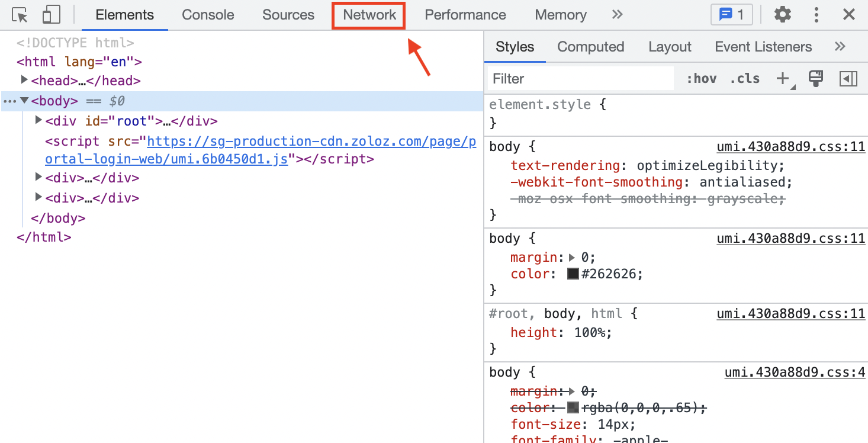Toggle the :hov element state panel

pyautogui.click(x=702, y=79)
